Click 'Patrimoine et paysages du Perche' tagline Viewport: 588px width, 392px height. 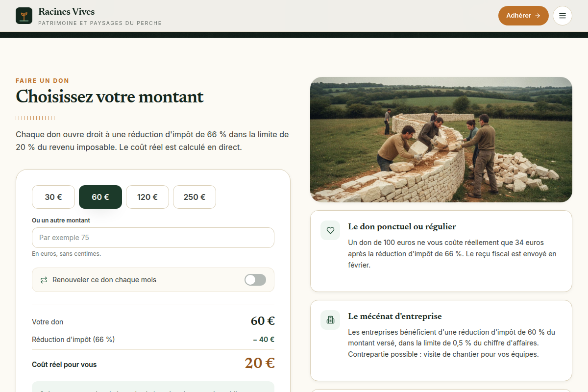tap(100, 24)
